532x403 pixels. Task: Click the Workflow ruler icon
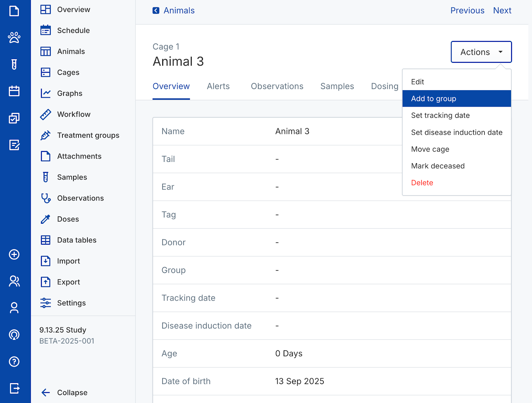(x=46, y=114)
